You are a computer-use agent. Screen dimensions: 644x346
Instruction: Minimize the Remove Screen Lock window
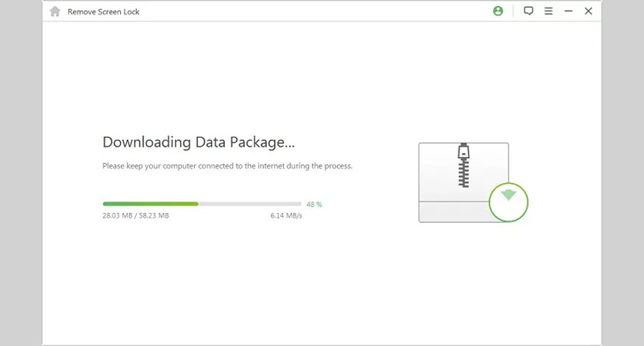pos(569,11)
